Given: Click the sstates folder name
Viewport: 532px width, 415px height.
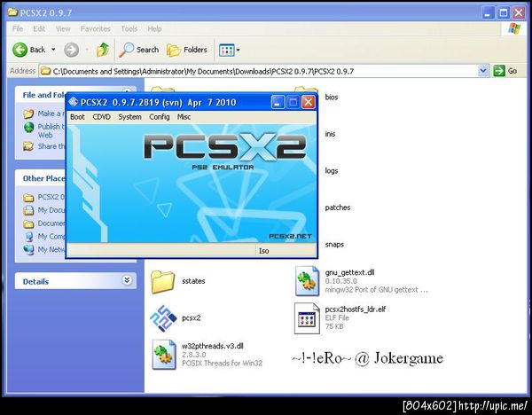Looking at the screenshot, I should tap(193, 281).
